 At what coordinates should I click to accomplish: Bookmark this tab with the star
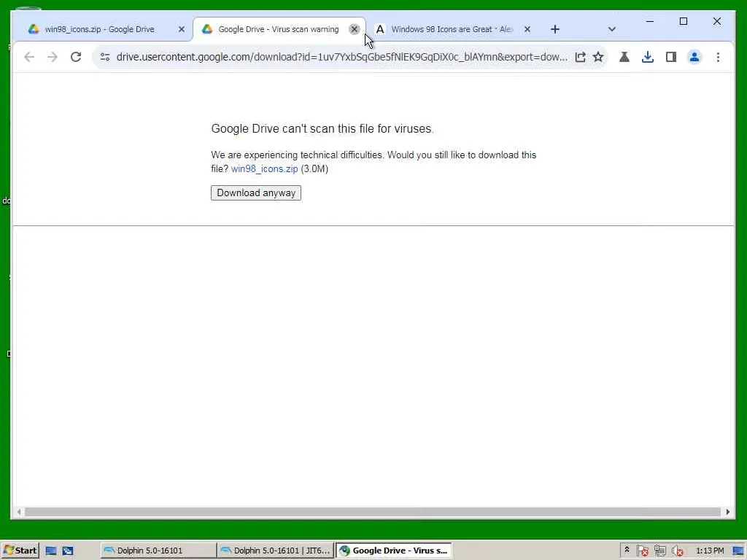click(598, 57)
